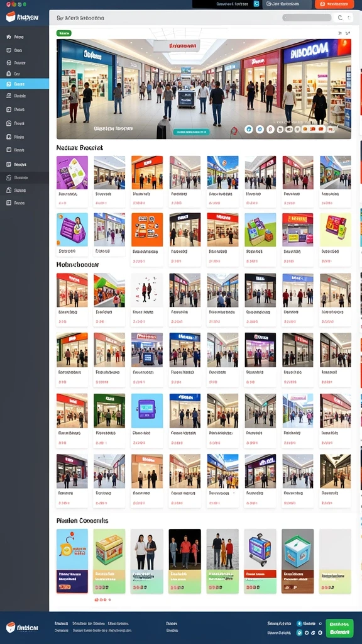Click the red location pin on the banner
Image resolution: width=362 pixels, height=644 pixels.
pos(234,131)
